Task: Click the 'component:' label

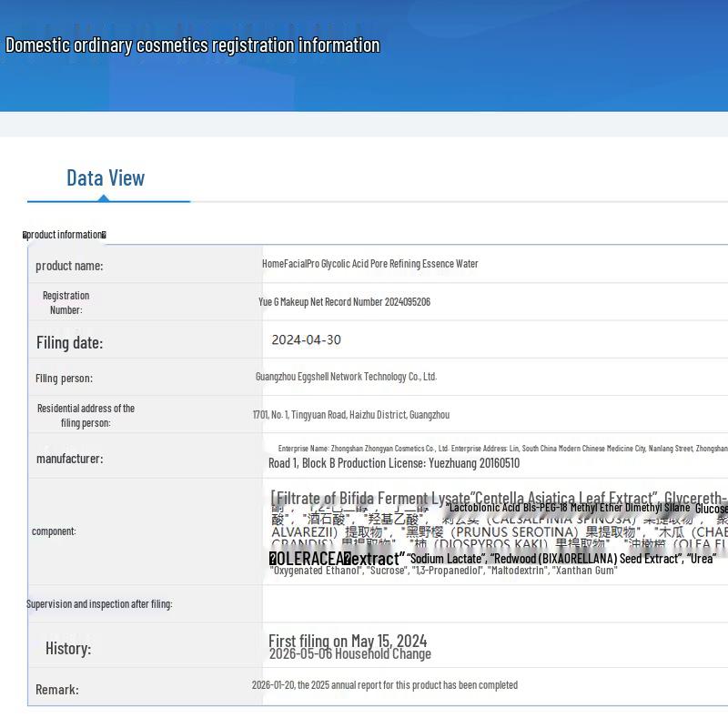Action: click(54, 531)
